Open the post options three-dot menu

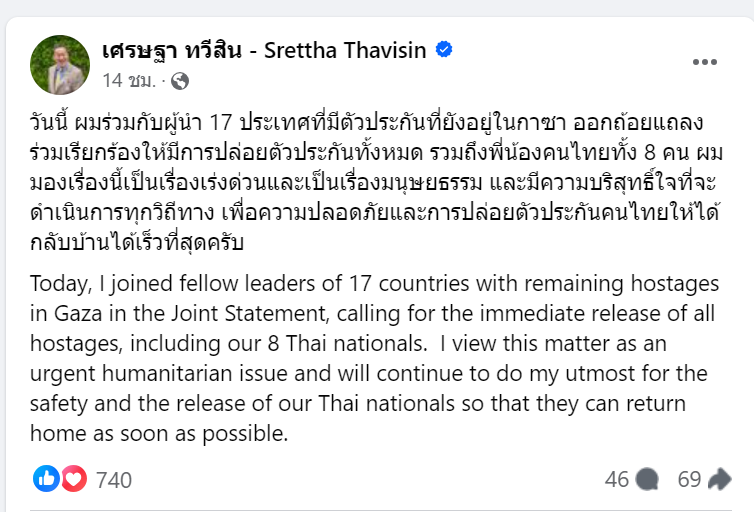click(706, 62)
